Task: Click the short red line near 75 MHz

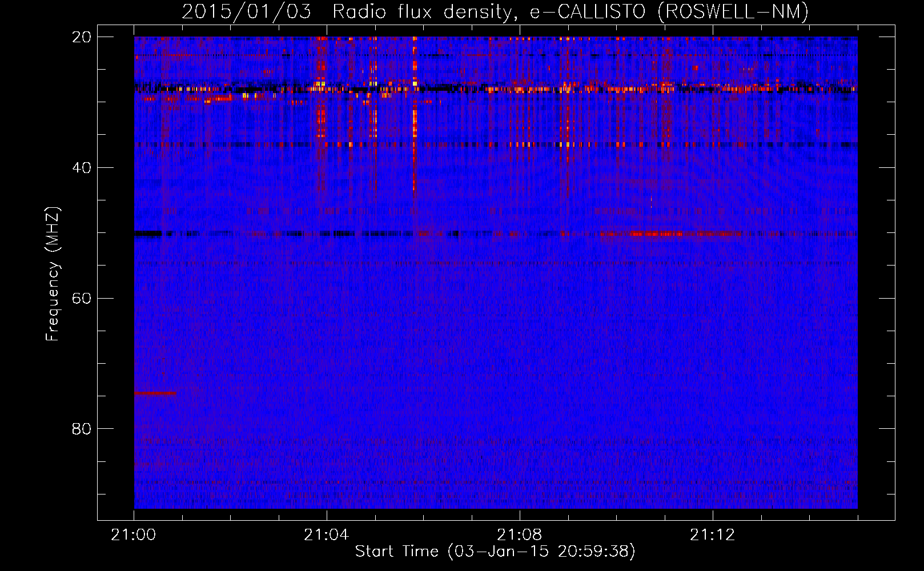Action: pos(155,393)
